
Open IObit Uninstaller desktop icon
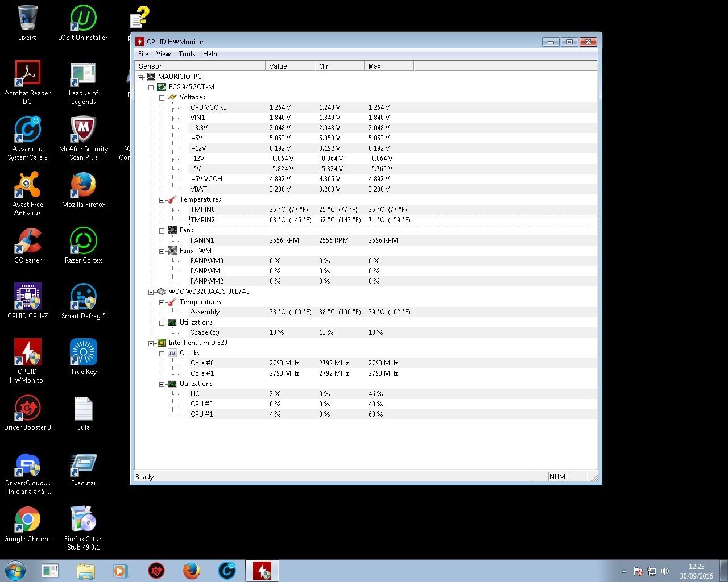[83, 23]
